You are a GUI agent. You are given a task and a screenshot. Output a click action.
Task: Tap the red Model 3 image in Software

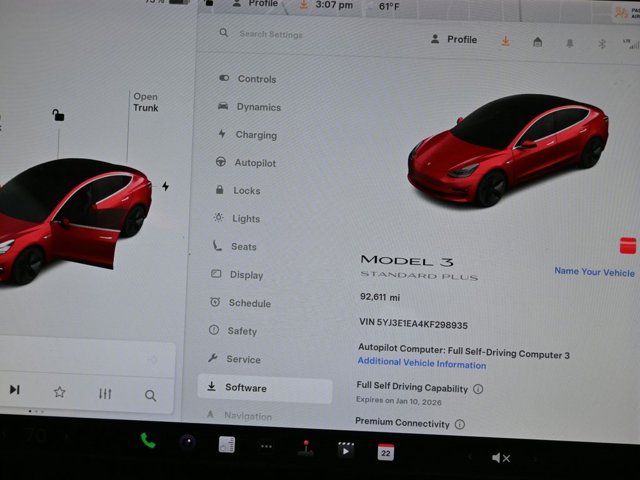tap(508, 150)
